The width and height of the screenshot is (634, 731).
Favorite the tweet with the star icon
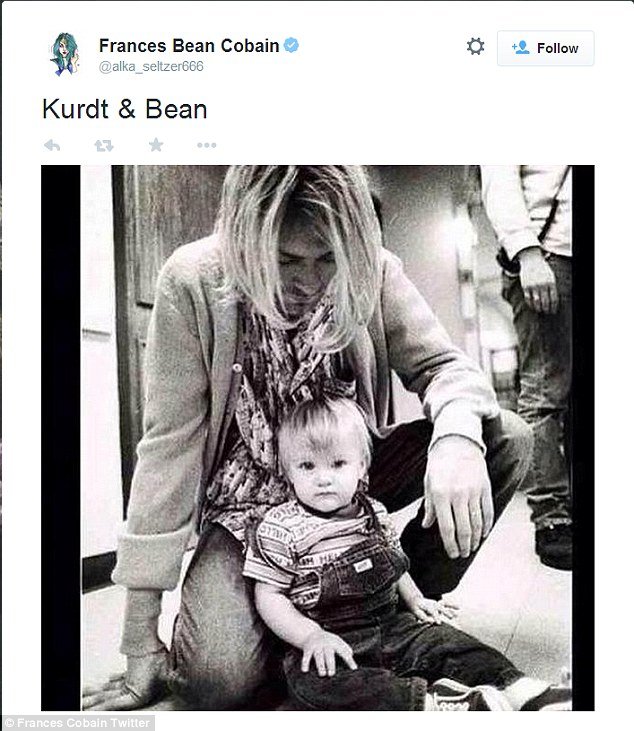(156, 145)
